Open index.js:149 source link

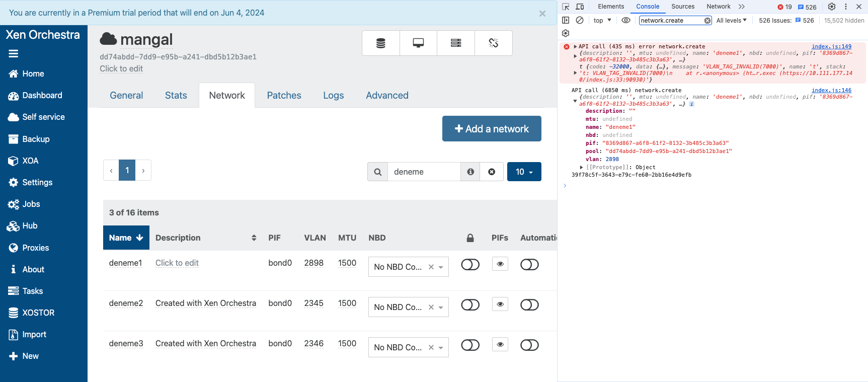tap(831, 46)
